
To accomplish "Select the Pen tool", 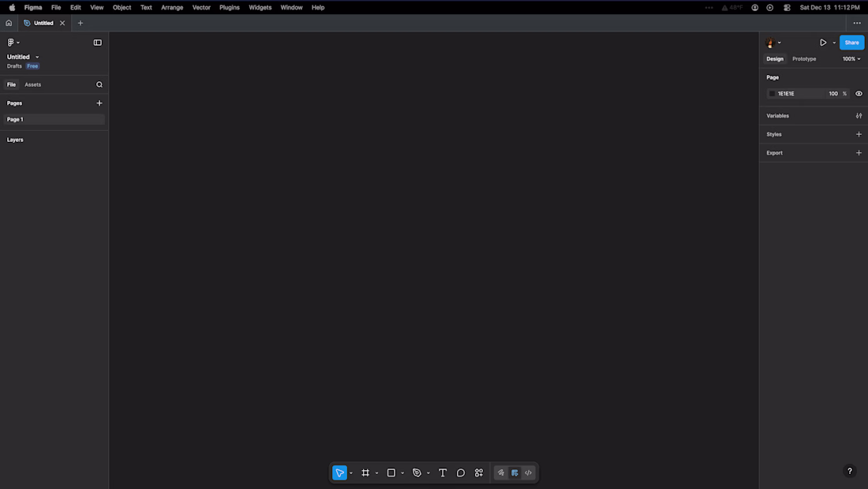I will (x=417, y=473).
